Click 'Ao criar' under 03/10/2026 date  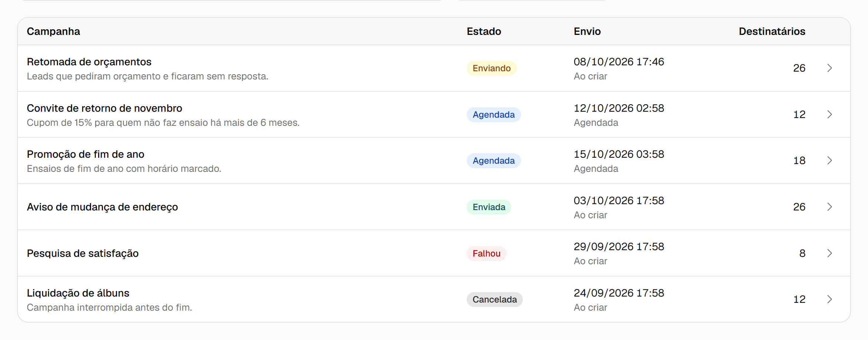click(x=590, y=215)
